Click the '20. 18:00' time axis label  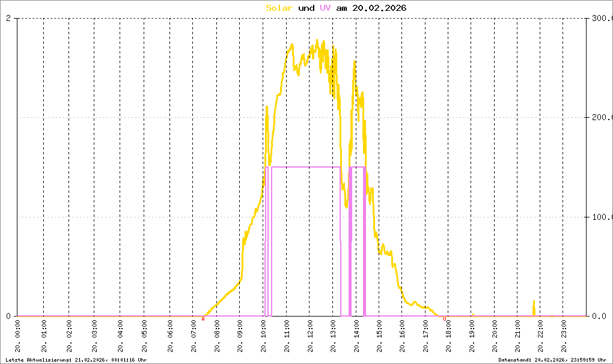point(448,336)
